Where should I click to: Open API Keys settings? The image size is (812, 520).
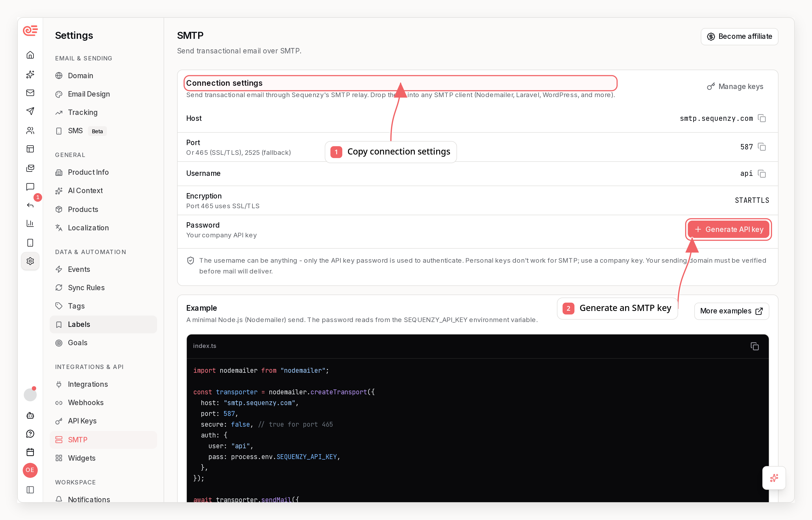coord(103,421)
